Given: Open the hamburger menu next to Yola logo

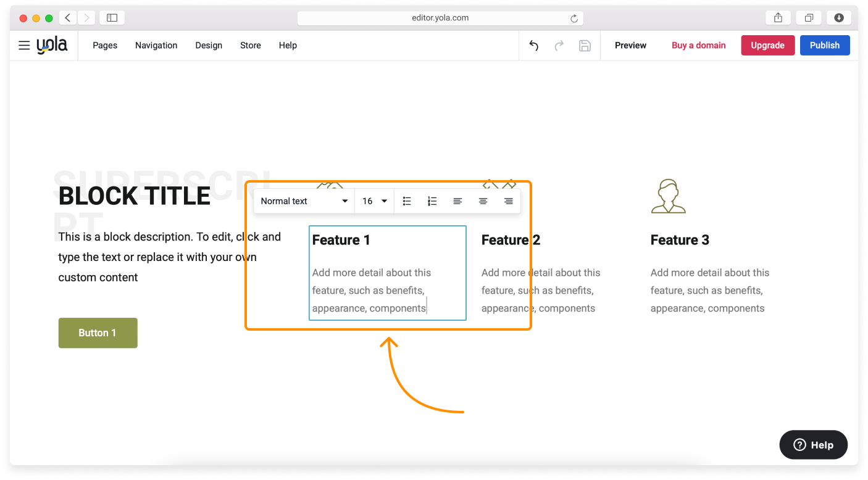Looking at the screenshot, I should coord(24,45).
